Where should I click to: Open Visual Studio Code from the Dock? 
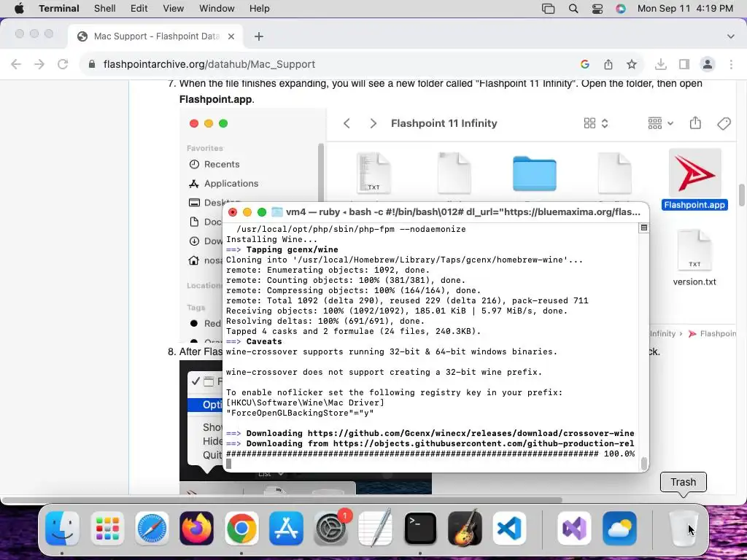coord(509,528)
